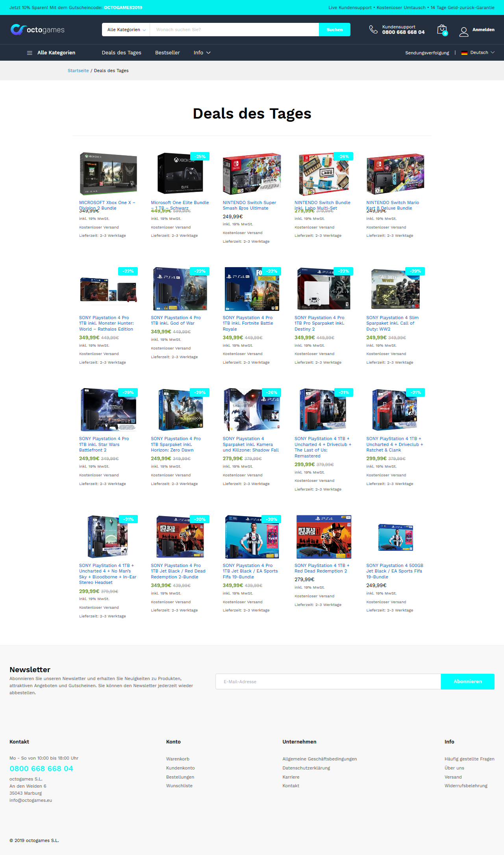Open PS4 Pro Monster Hunter World image
The width and height of the screenshot is (504, 855).
pyautogui.click(x=108, y=290)
